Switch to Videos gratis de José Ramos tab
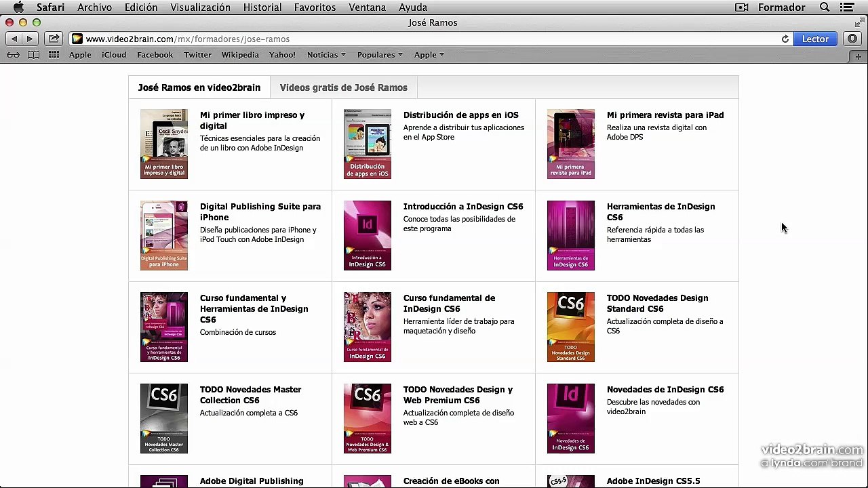 343,87
